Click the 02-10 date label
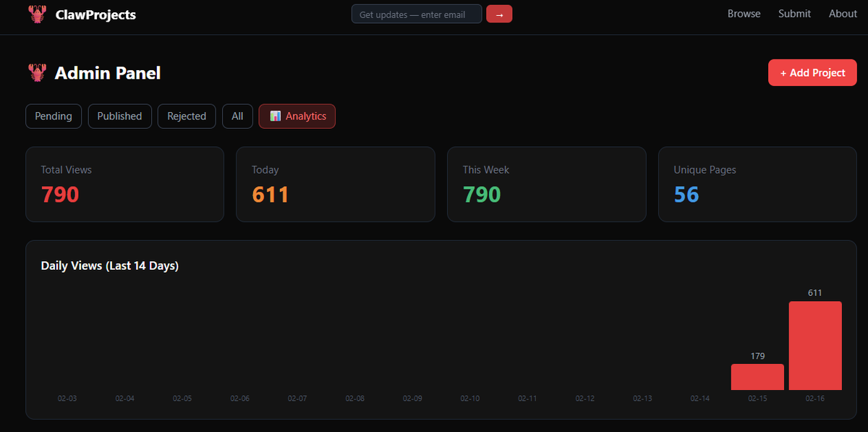Viewport: 868px width, 432px height. point(470,399)
